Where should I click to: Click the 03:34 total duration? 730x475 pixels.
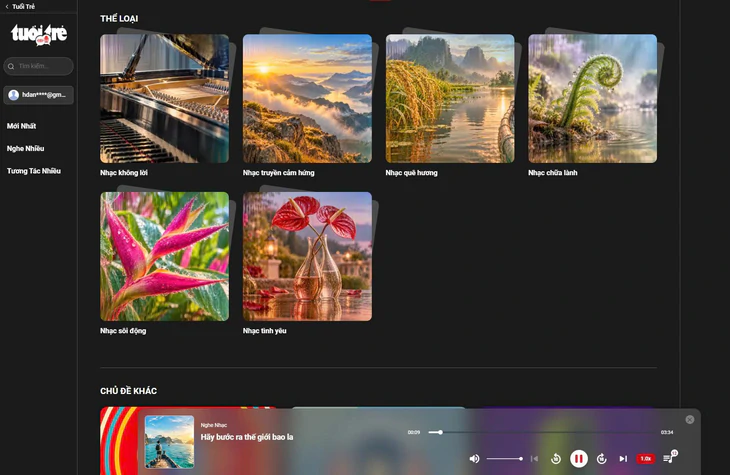click(x=667, y=433)
